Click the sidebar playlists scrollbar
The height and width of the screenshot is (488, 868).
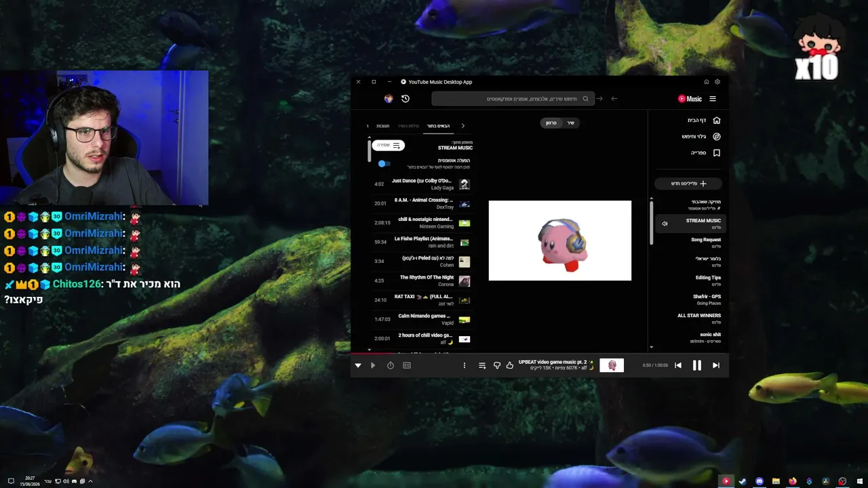pos(652,224)
